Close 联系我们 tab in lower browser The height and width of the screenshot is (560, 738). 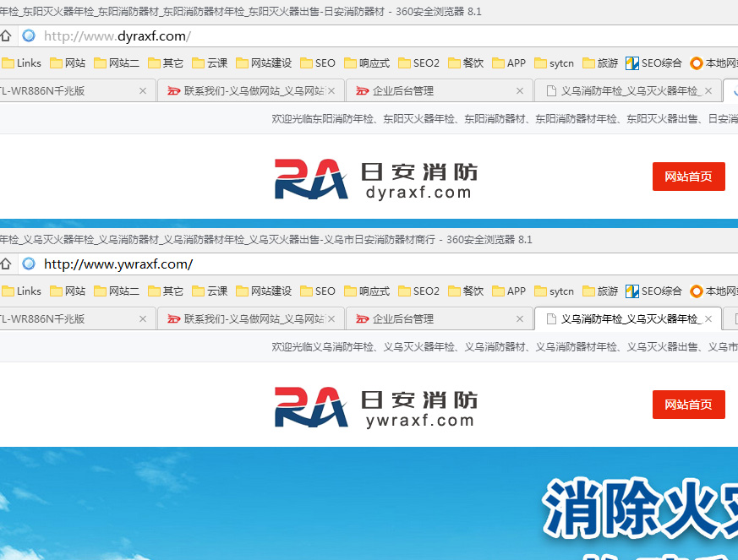(x=331, y=318)
